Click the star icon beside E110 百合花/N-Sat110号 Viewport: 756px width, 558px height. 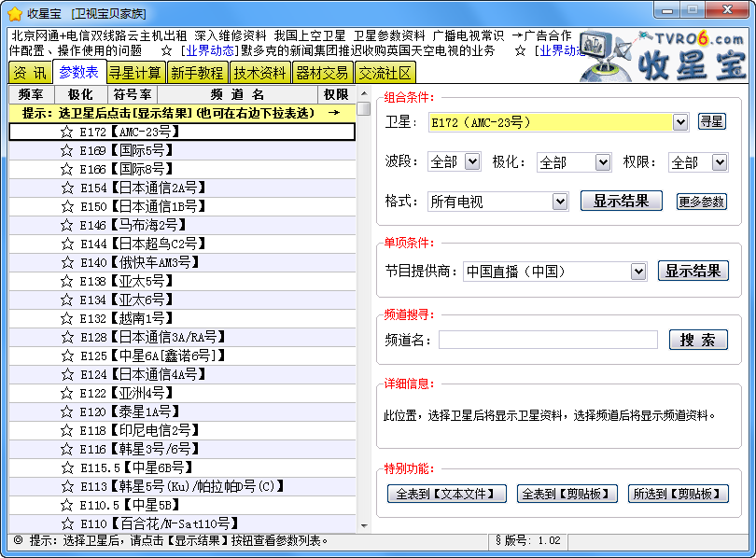click(67, 523)
